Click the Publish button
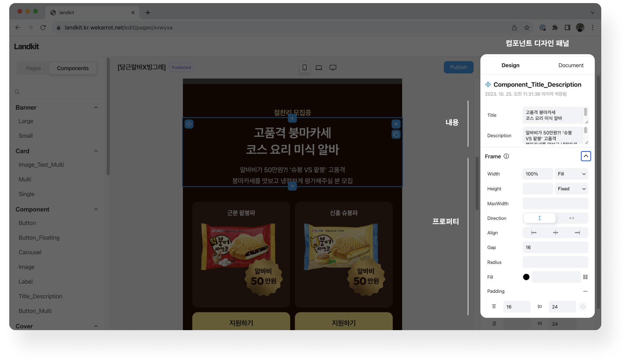629x364 pixels. pyautogui.click(x=458, y=67)
